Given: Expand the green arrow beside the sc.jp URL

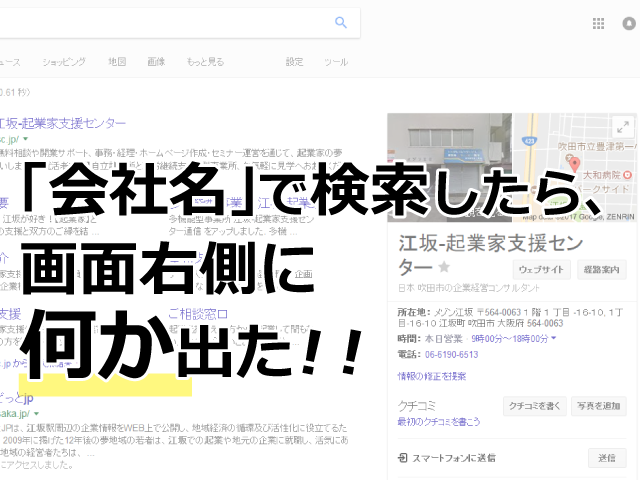Looking at the screenshot, I should pyautogui.click(x=26, y=139).
